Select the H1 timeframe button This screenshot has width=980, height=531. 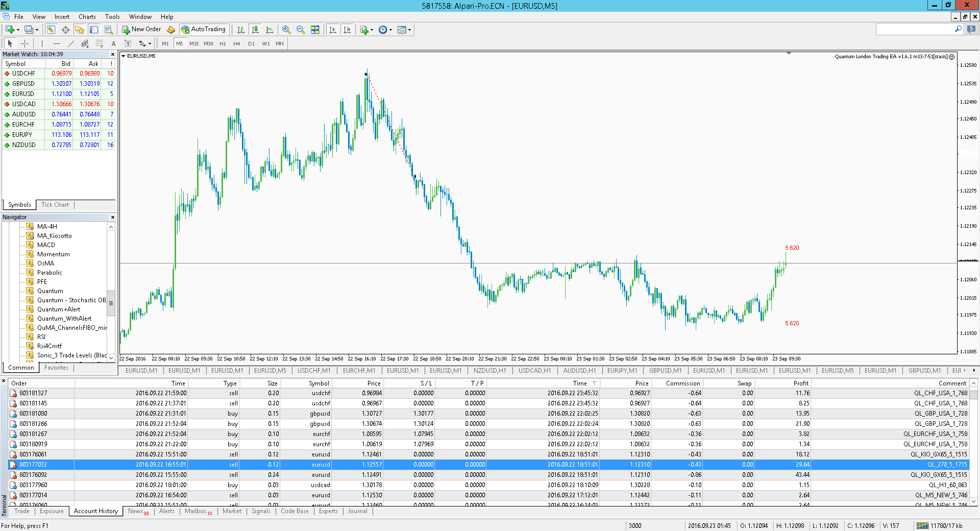223,43
